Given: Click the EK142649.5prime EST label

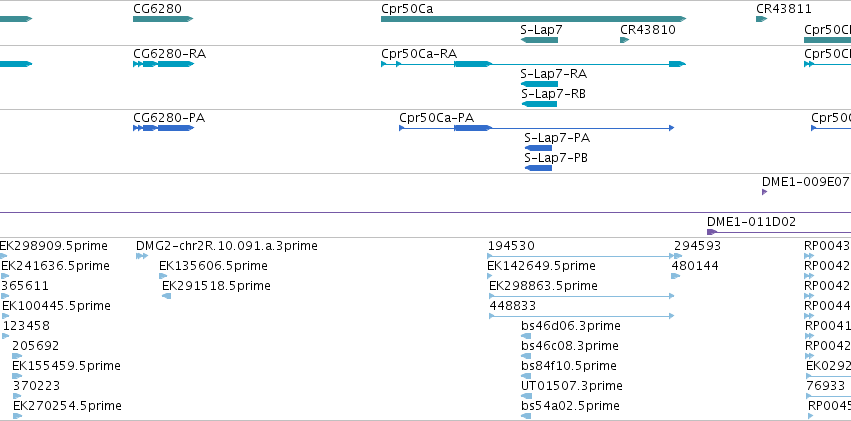Looking at the screenshot, I should (541, 266).
